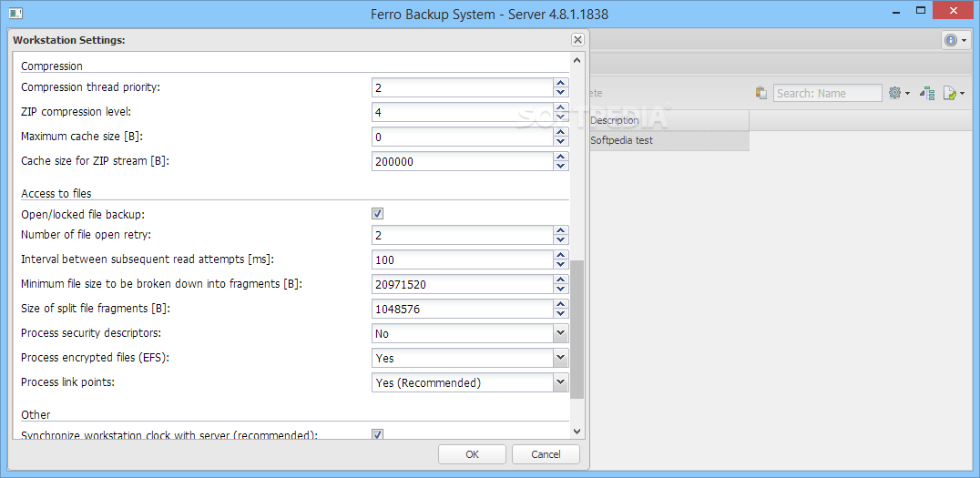980x478 pixels.
Task: Click the settings scrollbar down arrow
Action: 577,432
